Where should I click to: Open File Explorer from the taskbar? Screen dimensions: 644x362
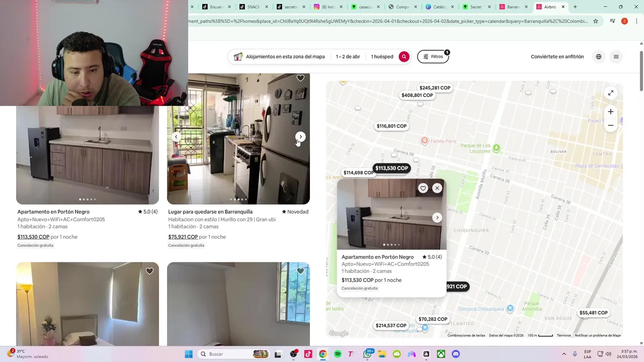click(382, 354)
